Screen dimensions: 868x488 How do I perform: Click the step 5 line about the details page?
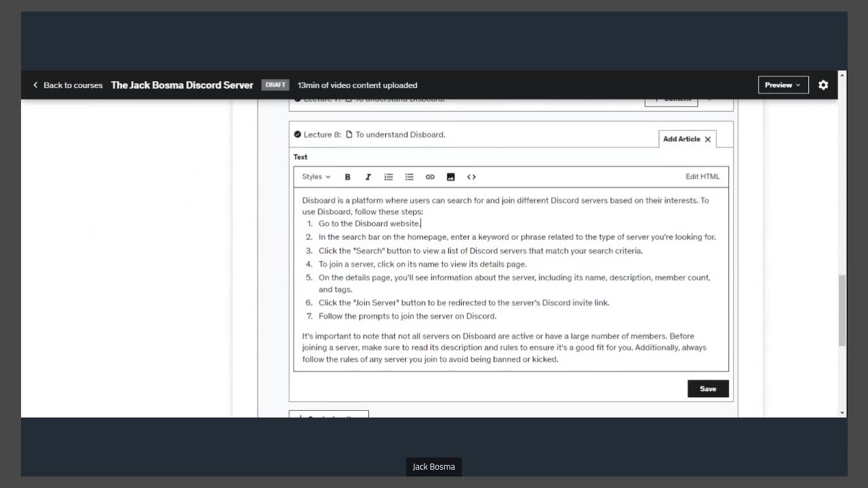[515, 283]
